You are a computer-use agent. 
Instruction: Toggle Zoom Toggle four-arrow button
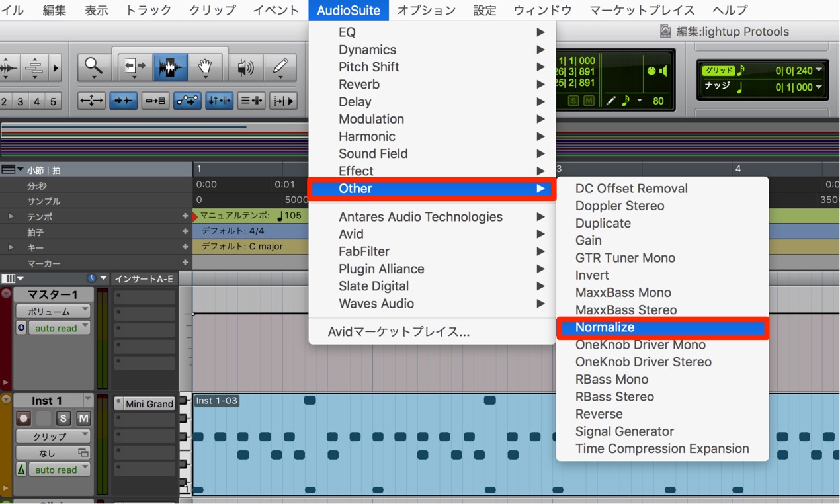[x=91, y=101]
